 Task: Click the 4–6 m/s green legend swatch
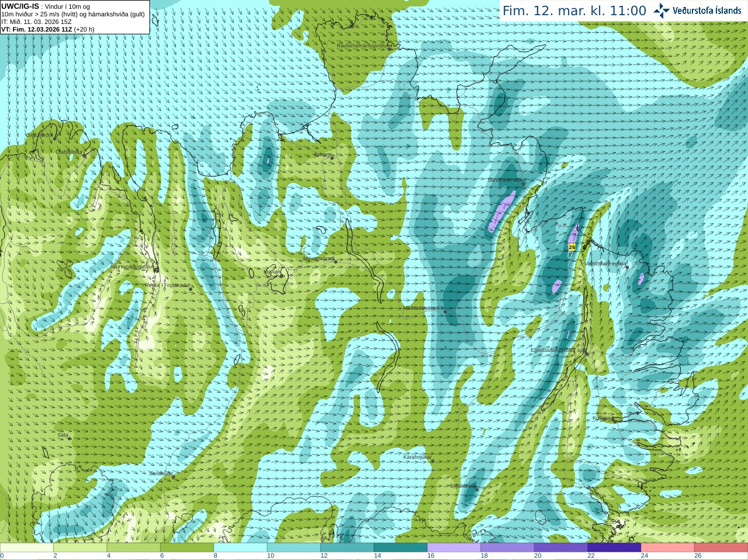click(x=134, y=548)
